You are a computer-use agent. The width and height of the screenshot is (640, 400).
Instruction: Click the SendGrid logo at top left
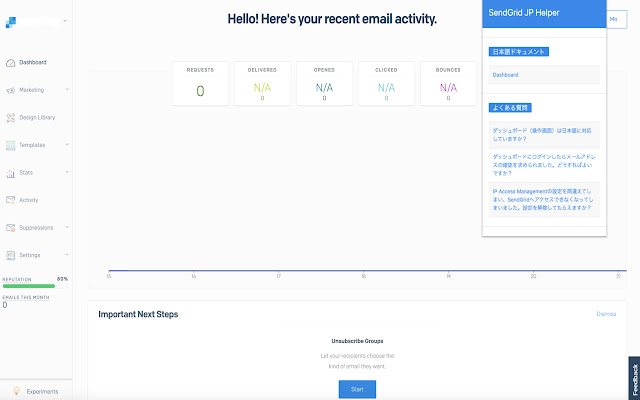click(11, 22)
